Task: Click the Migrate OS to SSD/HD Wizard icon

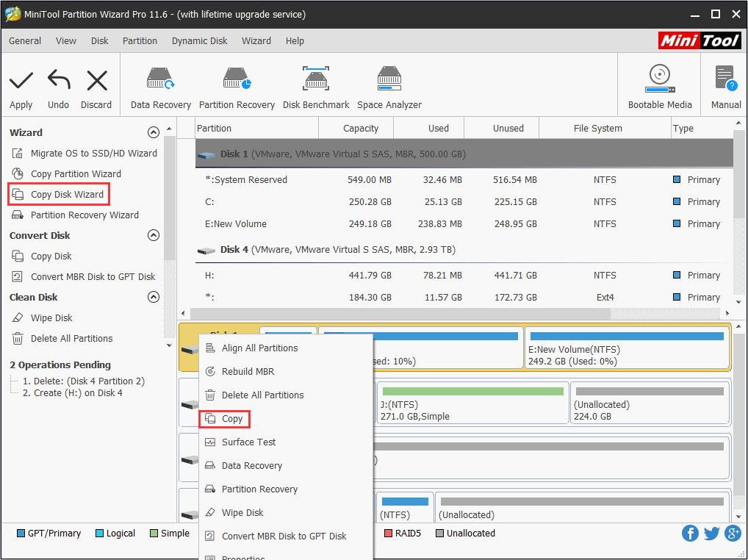Action: click(x=18, y=153)
